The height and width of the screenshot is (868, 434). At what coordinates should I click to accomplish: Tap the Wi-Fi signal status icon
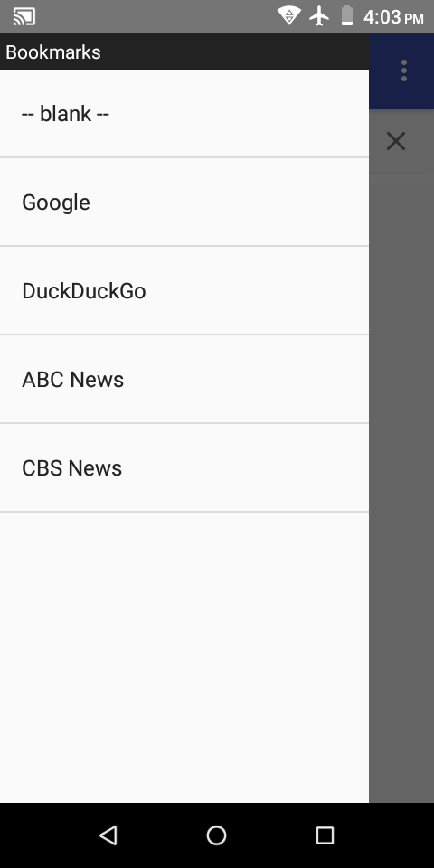tap(289, 15)
